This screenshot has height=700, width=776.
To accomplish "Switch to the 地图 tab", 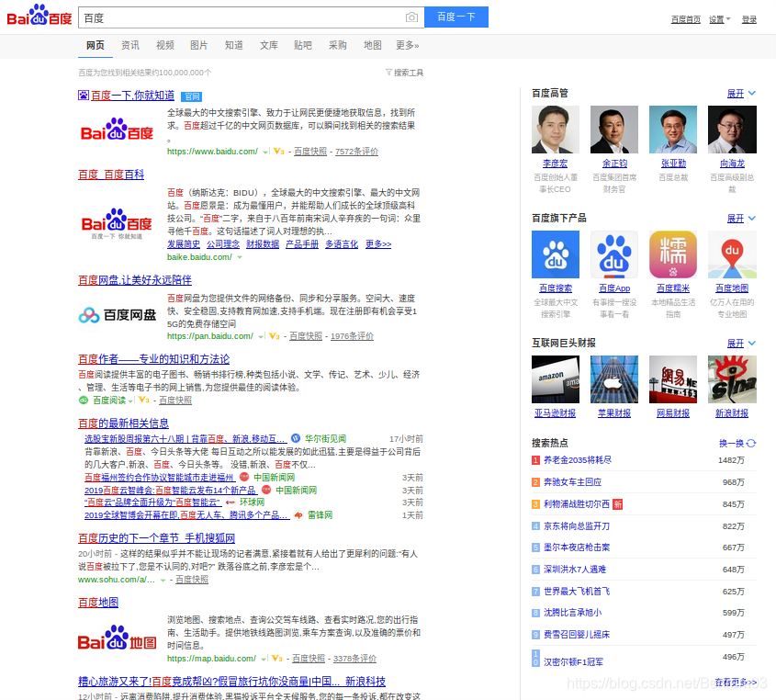I will click(x=373, y=46).
